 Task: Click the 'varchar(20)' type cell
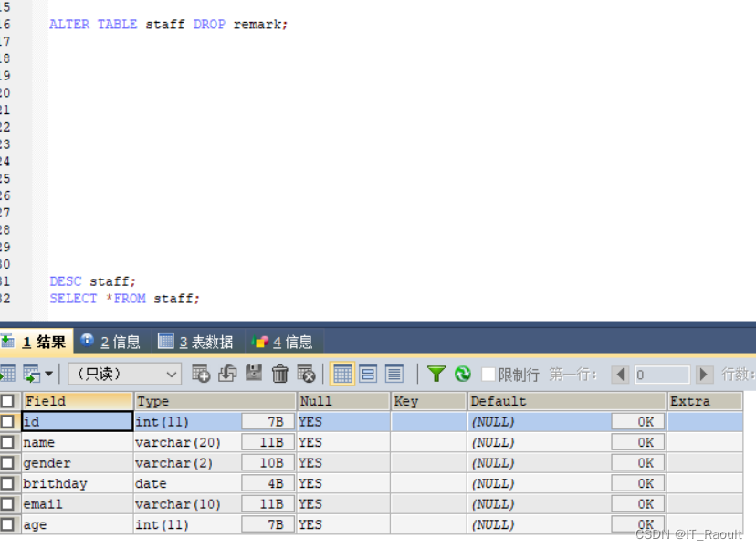(x=187, y=442)
